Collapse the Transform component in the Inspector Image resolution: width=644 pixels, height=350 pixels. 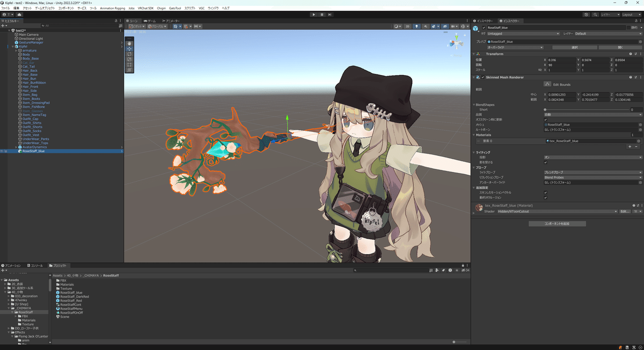[x=474, y=54]
